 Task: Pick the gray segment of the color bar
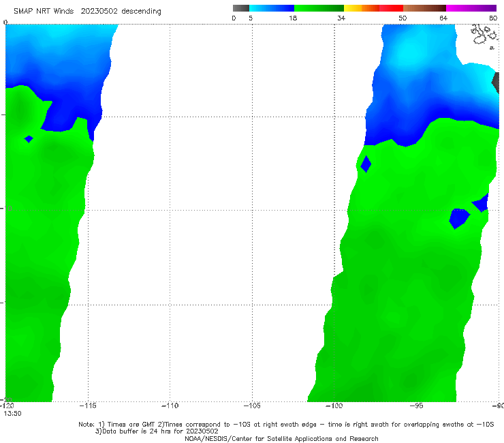[x=240, y=8]
